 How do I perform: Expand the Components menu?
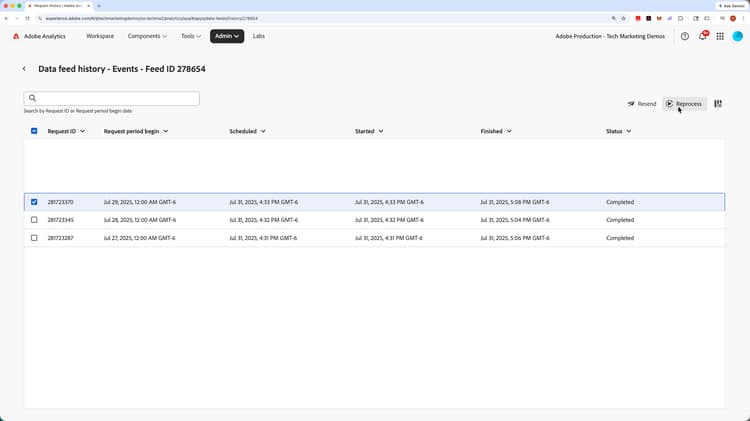point(147,36)
